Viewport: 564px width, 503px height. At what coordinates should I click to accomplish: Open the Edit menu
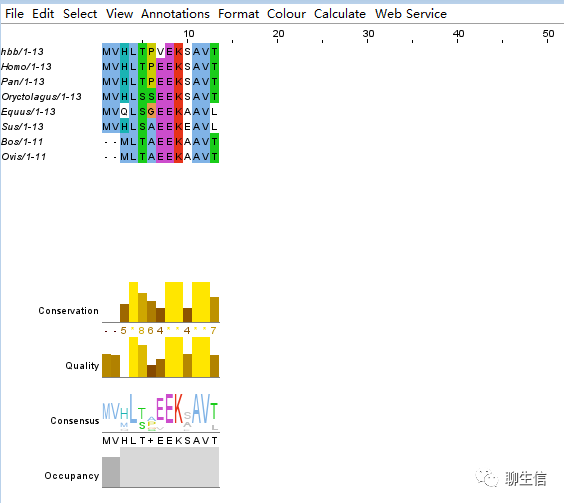click(43, 14)
